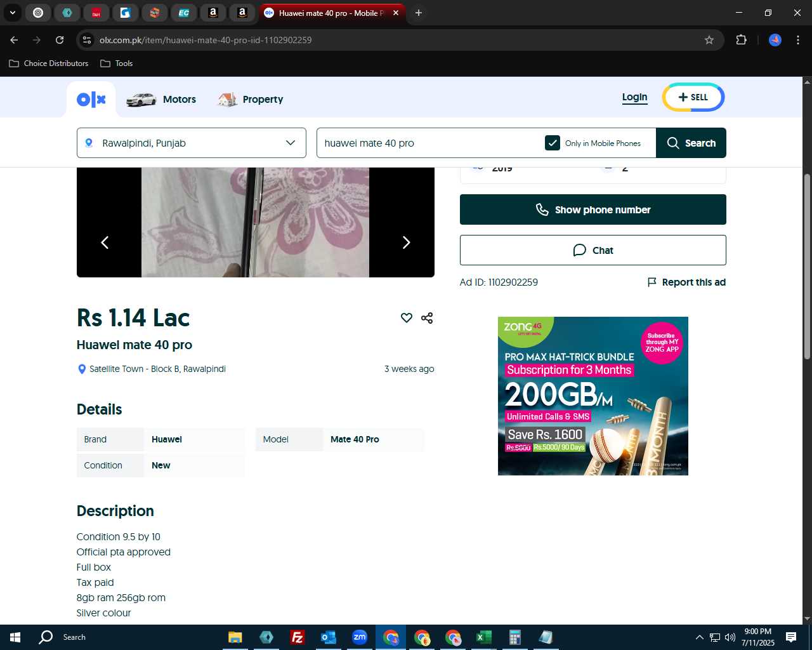Click the phone listing photo
Image resolution: width=812 pixels, height=650 pixels.
[x=255, y=222]
